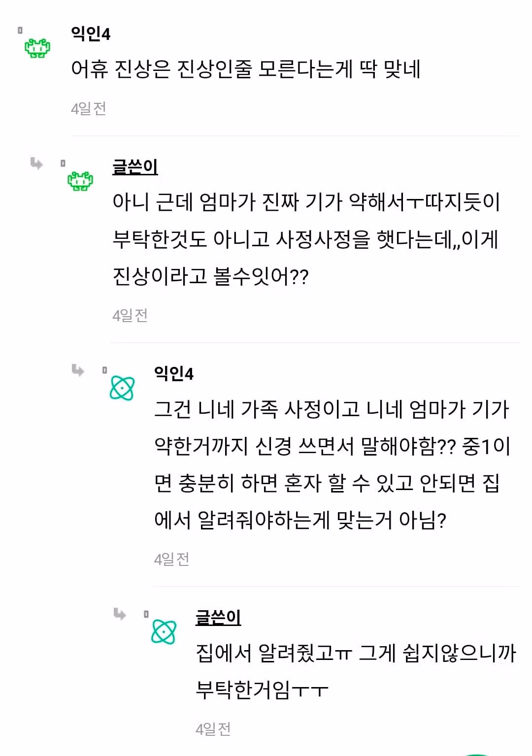
Task: Expand the reply thread under 익인4's top comment
Action: (35, 163)
